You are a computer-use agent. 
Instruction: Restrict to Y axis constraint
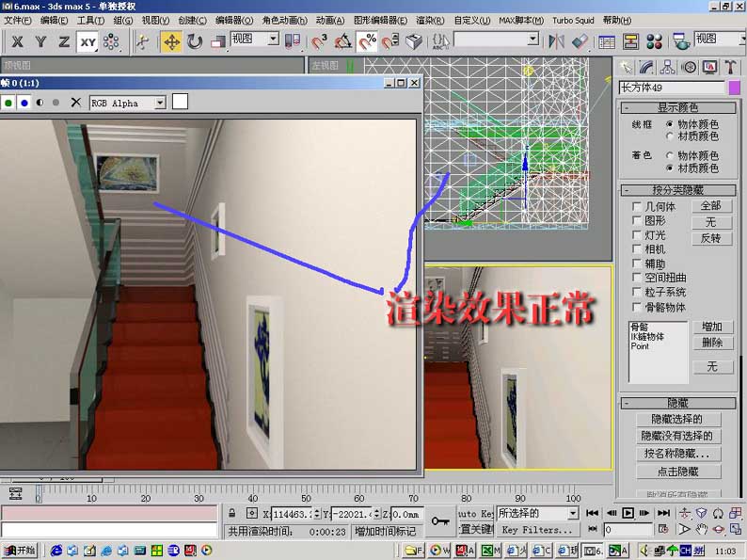coord(40,42)
